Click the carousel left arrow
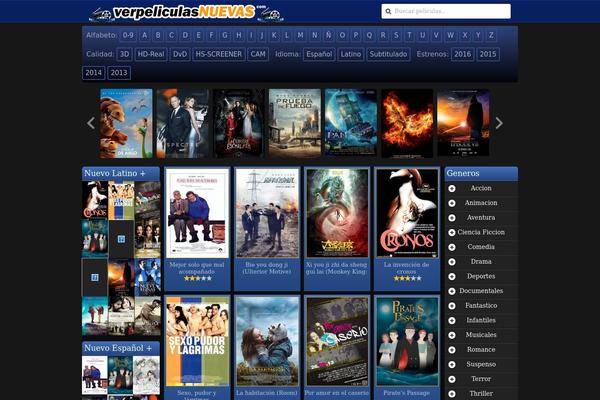 pyautogui.click(x=91, y=123)
